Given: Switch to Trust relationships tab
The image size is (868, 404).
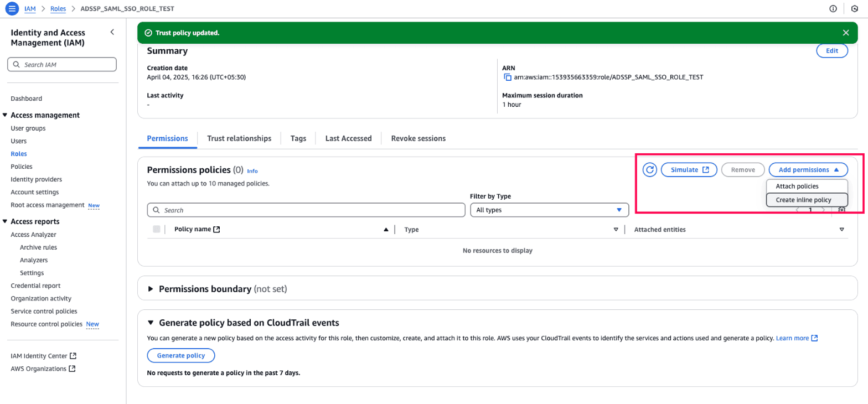Looking at the screenshot, I should pyautogui.click(x=239, y=138).
